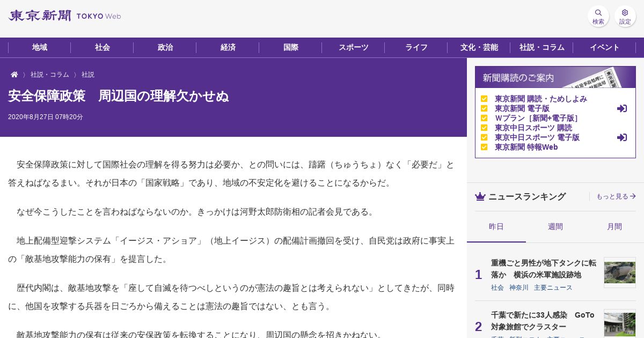The image size is (644, 338).
Task: Click login arrow icon beside 東京新聞 電子版
Action: click(x=622, y=108)
